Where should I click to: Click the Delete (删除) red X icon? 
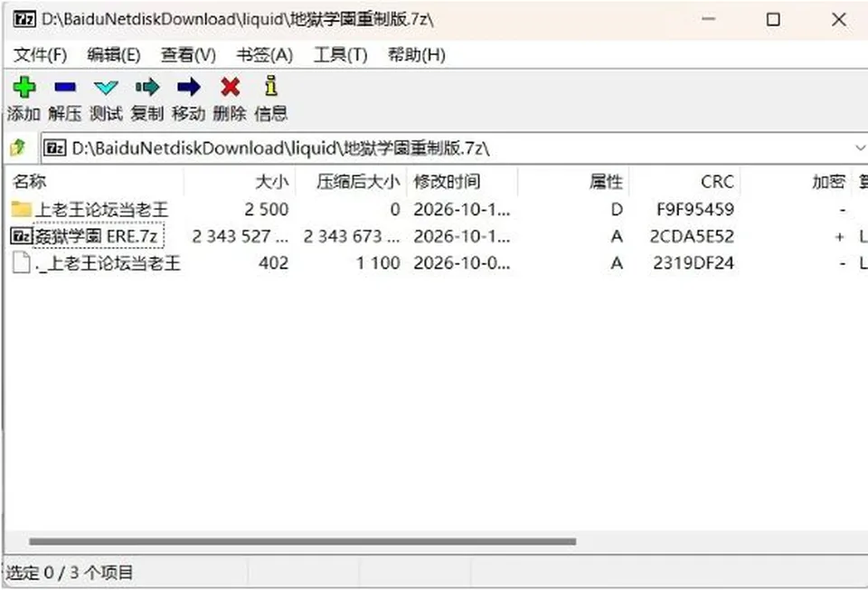(231, 87)
